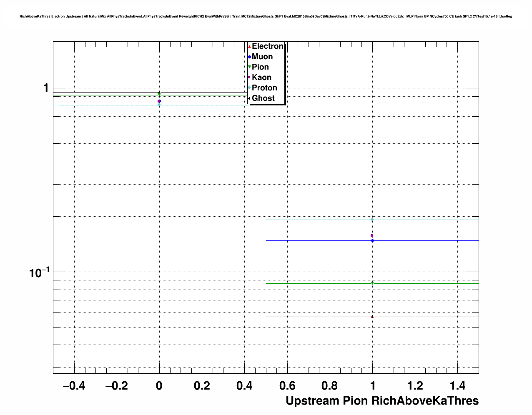
Task: Click the y-axis tick label 1
Action: (46, 88)
